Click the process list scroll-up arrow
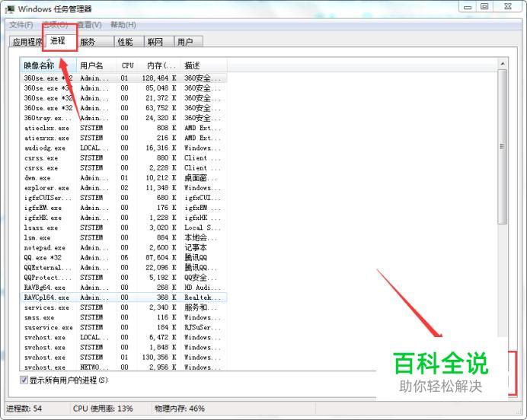The image size is (527, 420). (503, 64)
